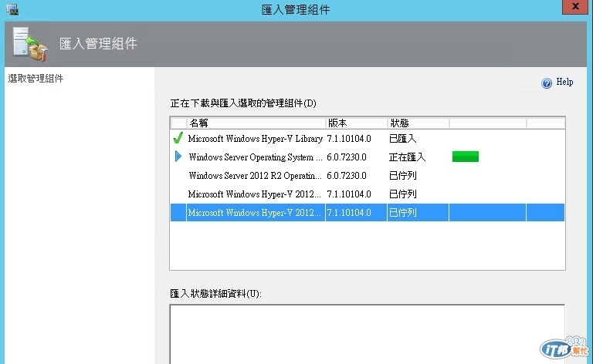Click inside the 匯入狀態詳細資料 text box
Image resolution: width=593 pixels, height=364 pixels.
(368, 335)
